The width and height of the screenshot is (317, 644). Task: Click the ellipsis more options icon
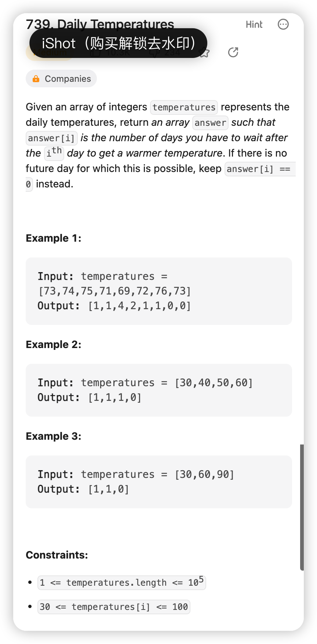click(x=283, y=25)
